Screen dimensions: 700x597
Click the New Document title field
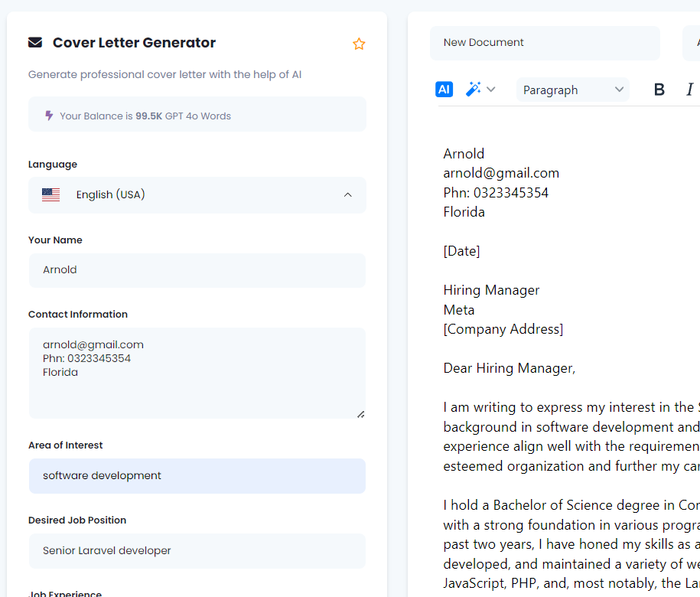[x=545, y=43]
